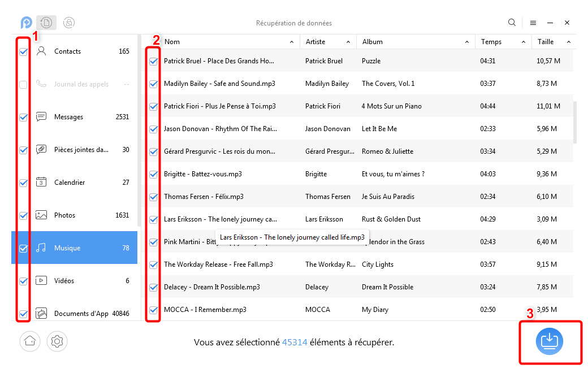The width and height of the screenshot is (588, 373).
Task: Select the Vidéos category
Action: point(64,281)
